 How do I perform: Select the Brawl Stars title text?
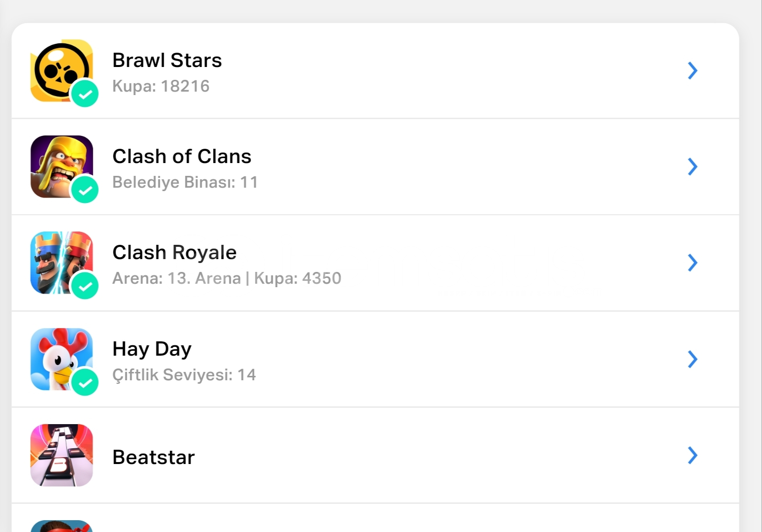pyautogui.click(x=167, y=60)
